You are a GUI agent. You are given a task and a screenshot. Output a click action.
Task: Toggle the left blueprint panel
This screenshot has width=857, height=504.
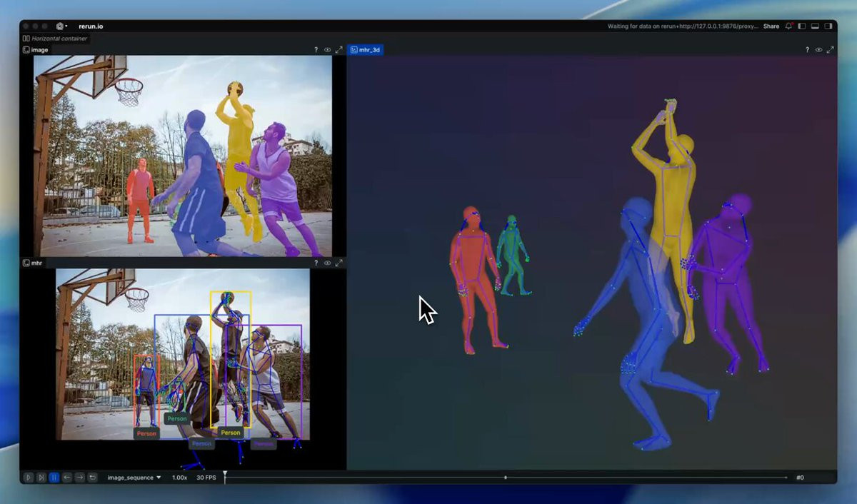802,26
